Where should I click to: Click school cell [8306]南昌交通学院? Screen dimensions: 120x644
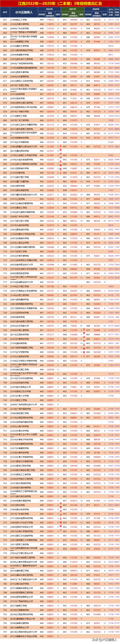tap(24, 623)
